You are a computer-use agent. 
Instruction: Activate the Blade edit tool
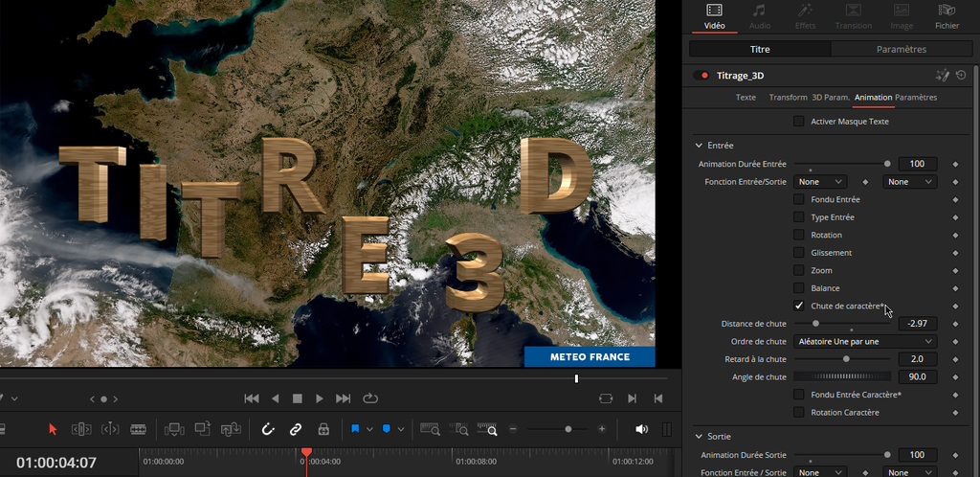(x=138, y=429)
